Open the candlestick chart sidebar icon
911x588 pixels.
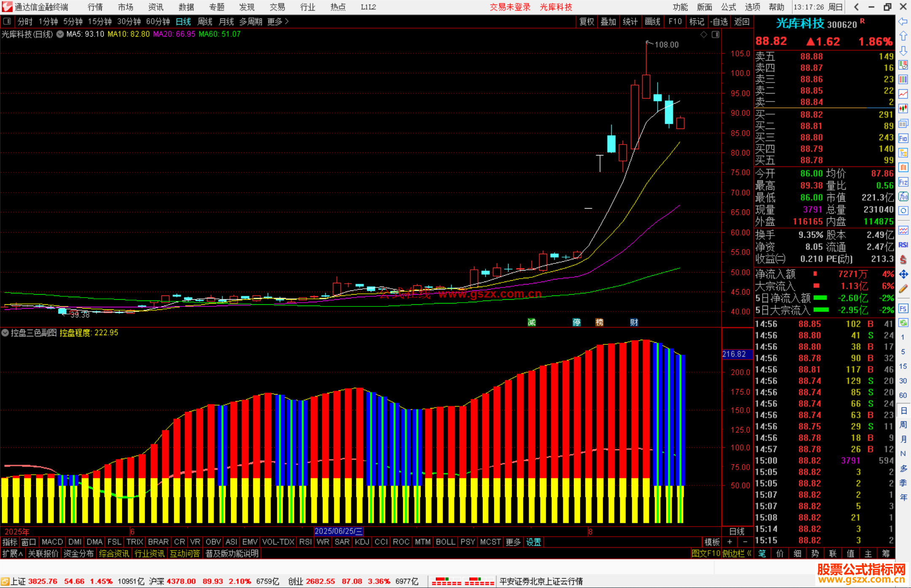click(x=903, y=109)
